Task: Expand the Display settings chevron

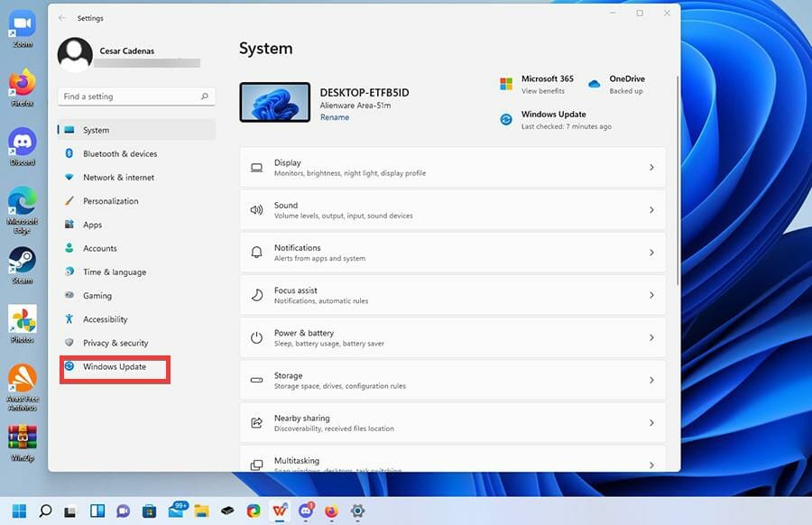Action: 651,167
